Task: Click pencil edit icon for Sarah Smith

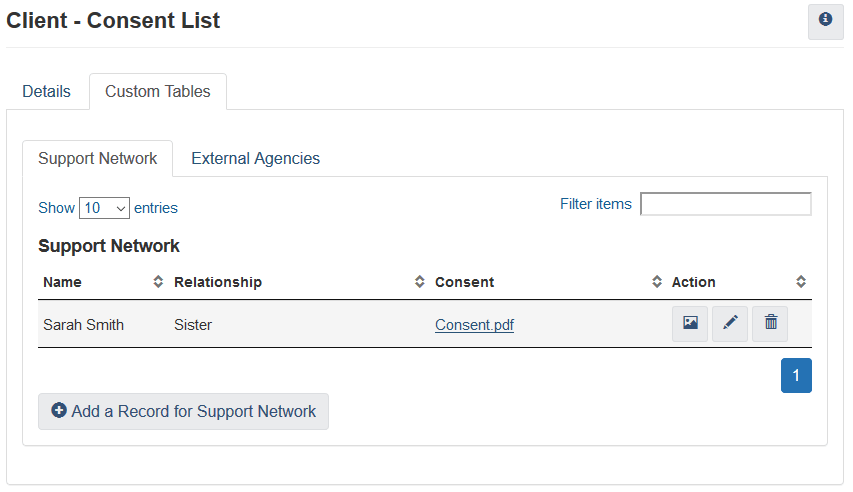Action: tap(730, 323)
